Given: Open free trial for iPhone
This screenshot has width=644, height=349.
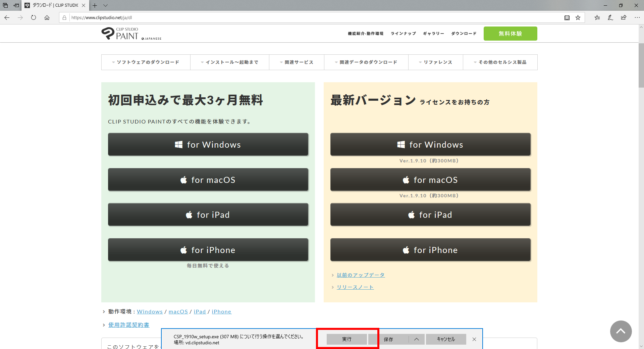Looking at the screenshot, I should click(x=208, y=250).
